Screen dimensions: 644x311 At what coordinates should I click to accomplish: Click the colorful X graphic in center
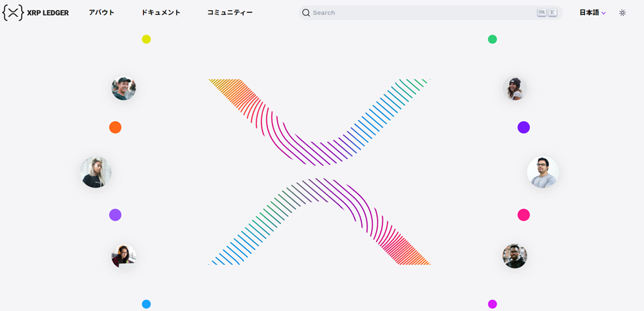[x=319, y=171]
